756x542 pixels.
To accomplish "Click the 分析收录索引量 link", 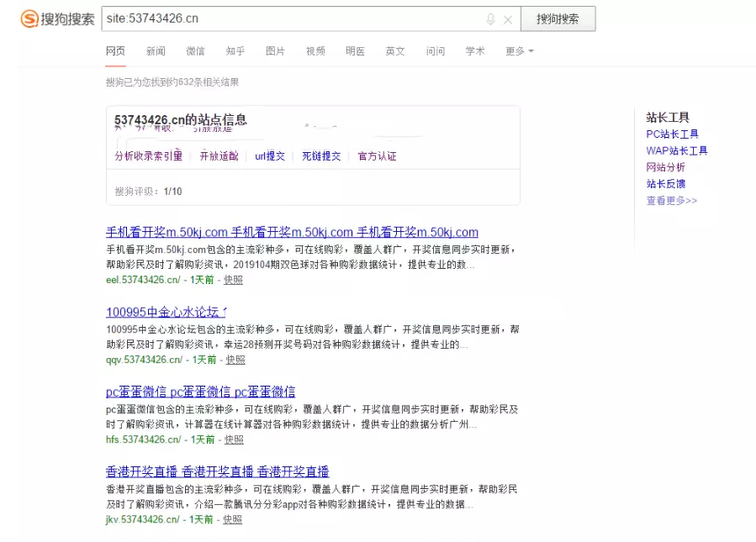I will [x=149, y=156].
